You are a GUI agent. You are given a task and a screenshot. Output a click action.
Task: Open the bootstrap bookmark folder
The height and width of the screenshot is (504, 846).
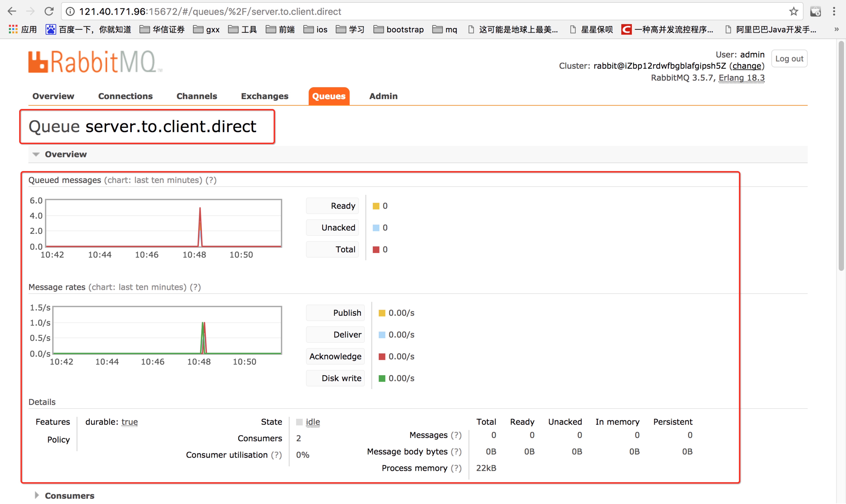coord(399,30)
